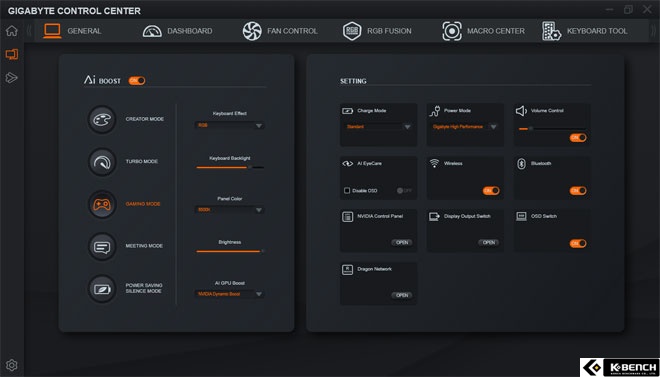Switch to the Macro Center tab

pos(483,31)
